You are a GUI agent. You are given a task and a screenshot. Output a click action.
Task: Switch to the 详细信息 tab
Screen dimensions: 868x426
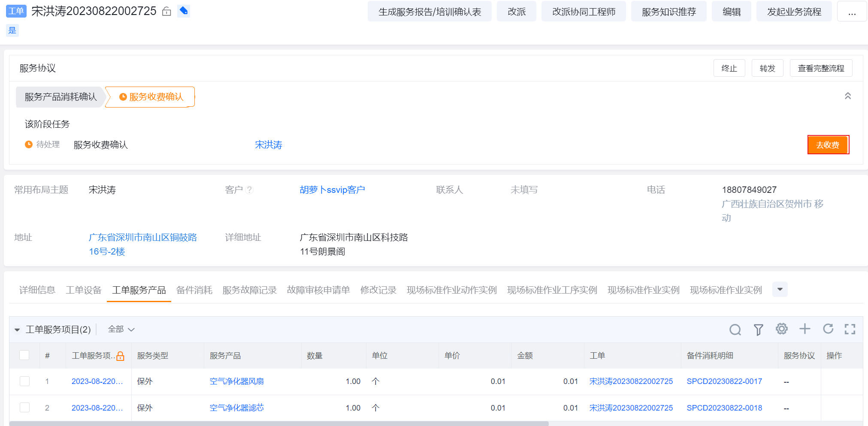(x=37, y=290)
